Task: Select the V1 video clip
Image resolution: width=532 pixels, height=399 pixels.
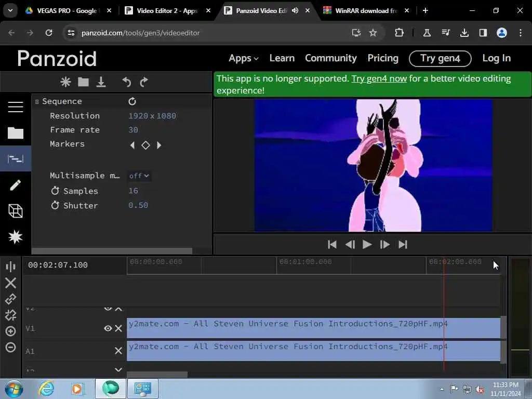Action: (x=313, y=328)
